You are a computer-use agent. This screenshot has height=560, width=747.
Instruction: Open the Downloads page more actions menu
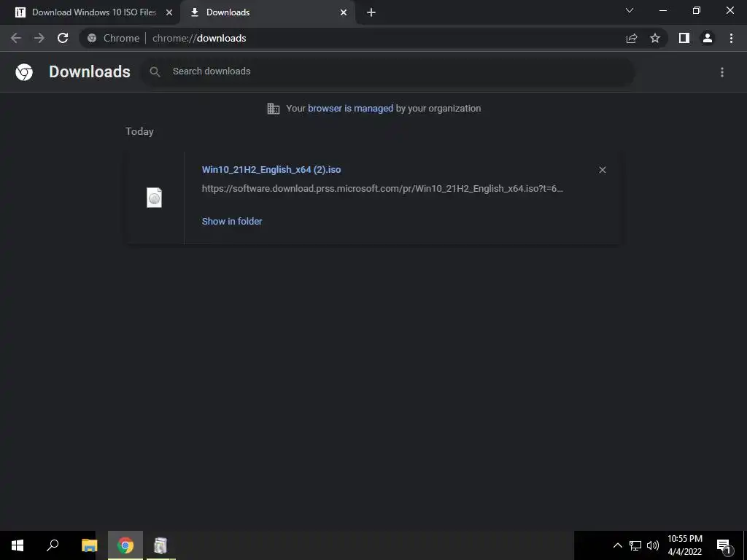(722, 72)
